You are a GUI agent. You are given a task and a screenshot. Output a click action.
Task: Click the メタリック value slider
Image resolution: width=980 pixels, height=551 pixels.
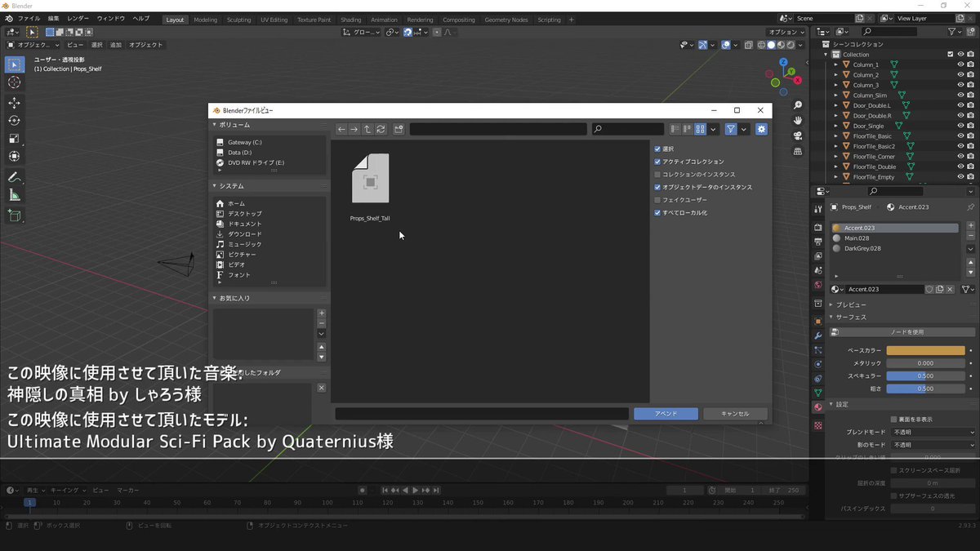pyautogui.click(x=926, y=363)
